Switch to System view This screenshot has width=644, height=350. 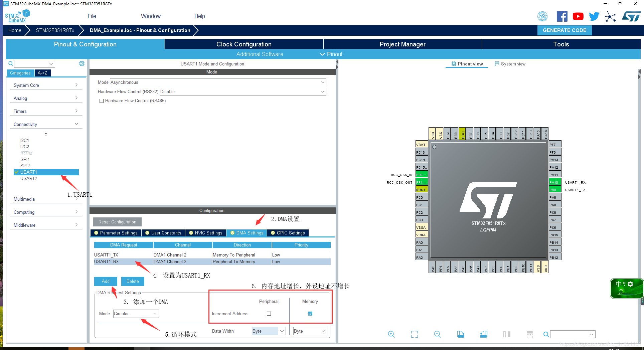pyautogui.click(x=510, y=64)
